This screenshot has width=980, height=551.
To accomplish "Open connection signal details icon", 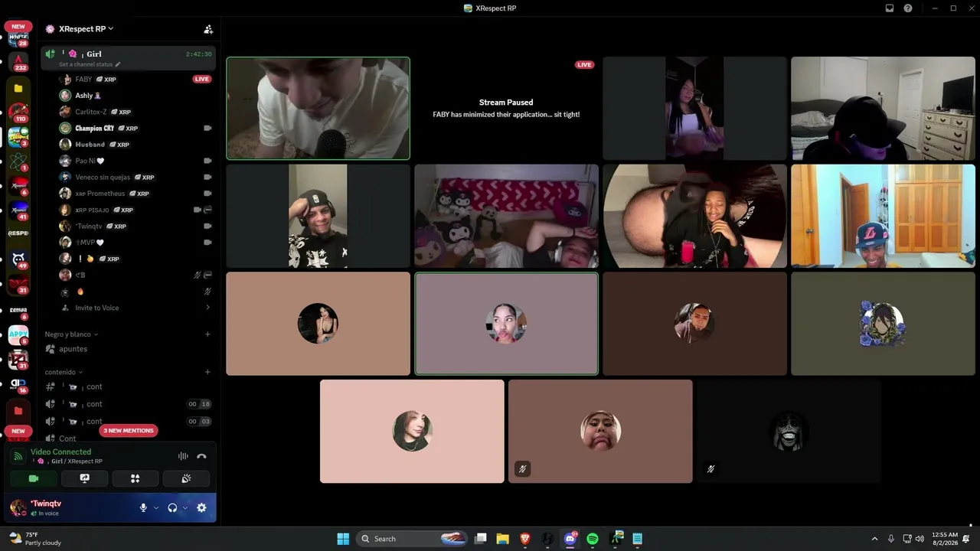I will [x=18, y=456].
